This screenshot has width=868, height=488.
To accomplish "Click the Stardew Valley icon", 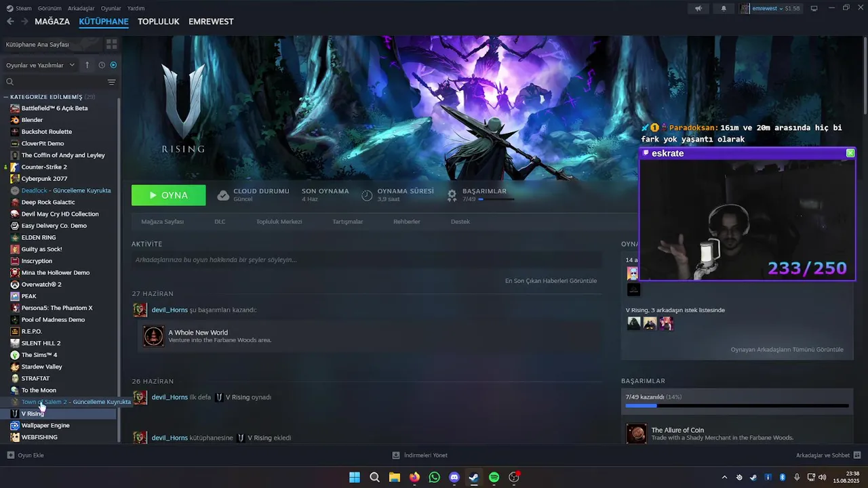I will pos(15,367).
